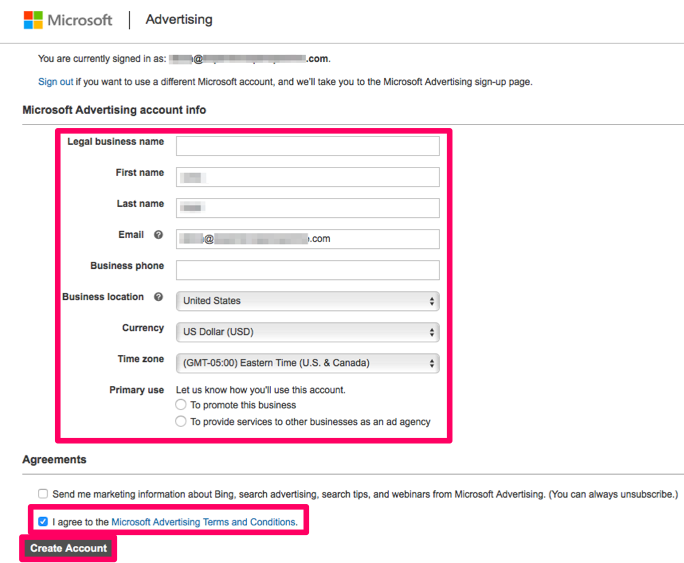The image size is (684, 563).
Task: Click the Create Account button
Action: coord(68,548)
